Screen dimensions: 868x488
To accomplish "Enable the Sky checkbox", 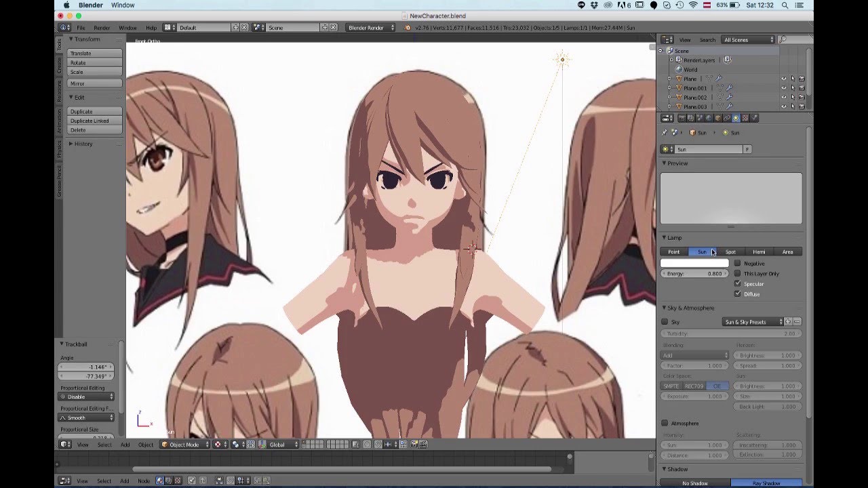I will (665, 322).
